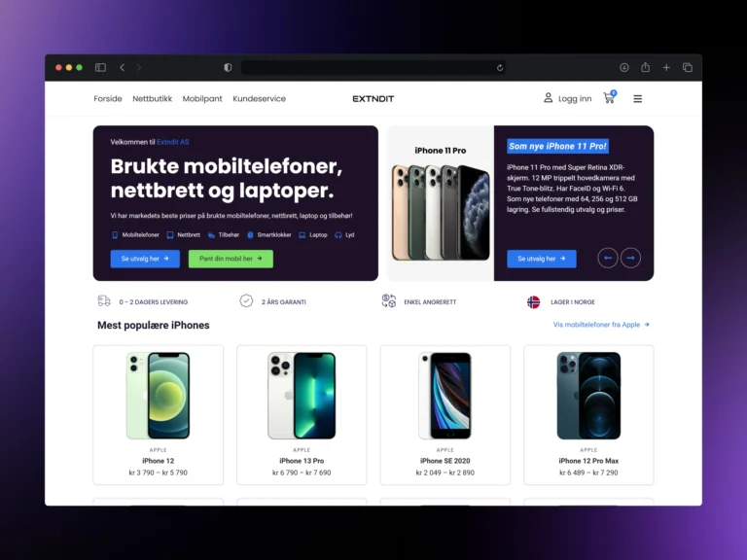Viewport: 747px width, 560px height.
Task: Go back with browser back arrow
Action: pos(123,68)
